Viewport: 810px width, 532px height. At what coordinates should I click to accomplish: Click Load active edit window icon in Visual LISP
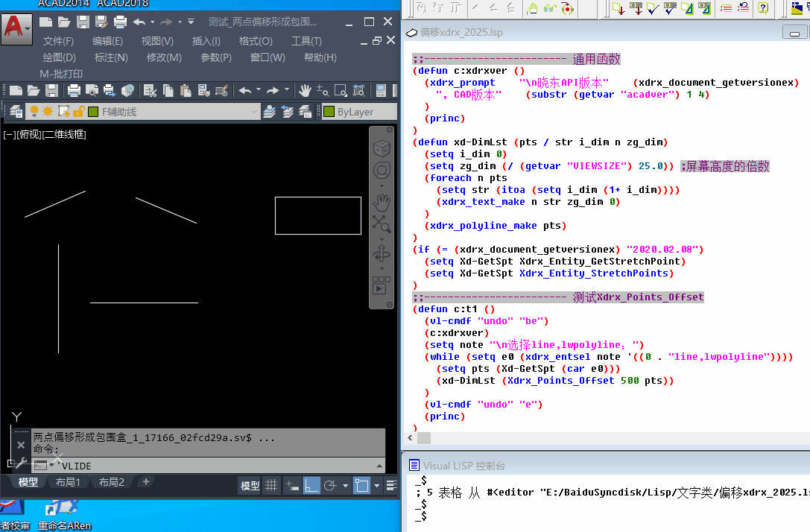click(x=618, y=7)
